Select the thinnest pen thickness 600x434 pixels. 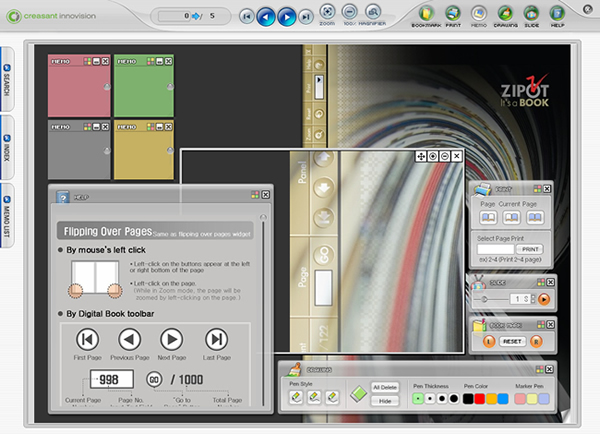[418, 399]
